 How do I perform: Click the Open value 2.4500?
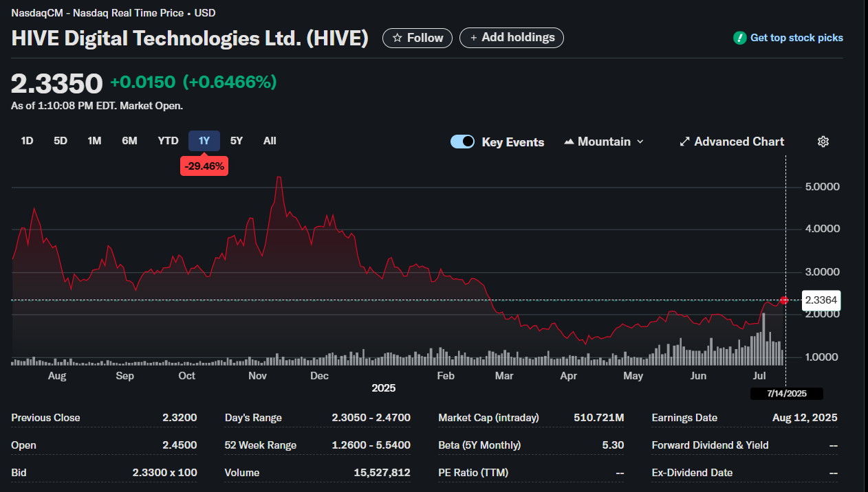[x=180, y=445]
